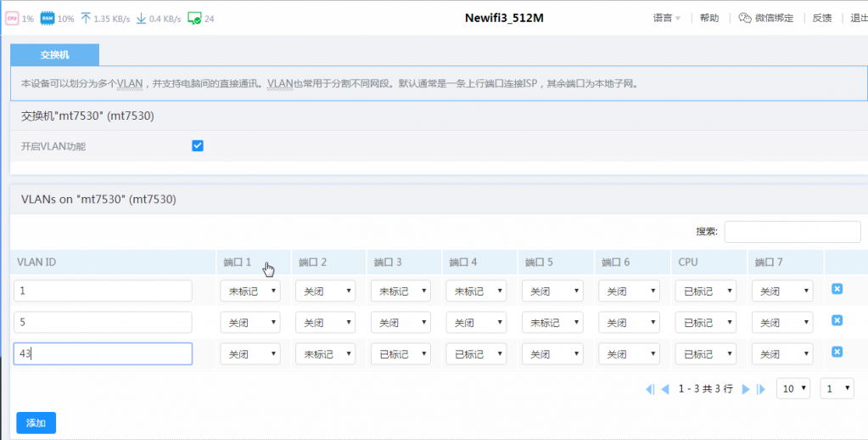Sort by the VLAN ID column header

tap(113, 262)
